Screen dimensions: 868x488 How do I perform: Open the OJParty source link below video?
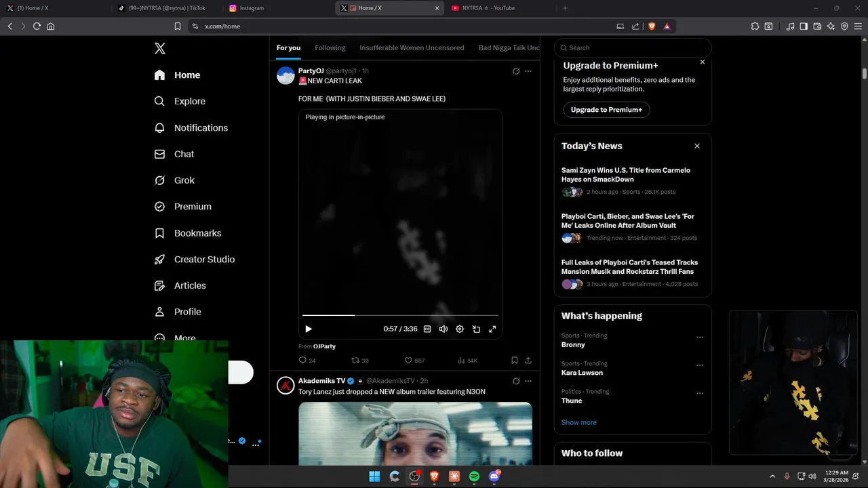(x=324, y=346)
